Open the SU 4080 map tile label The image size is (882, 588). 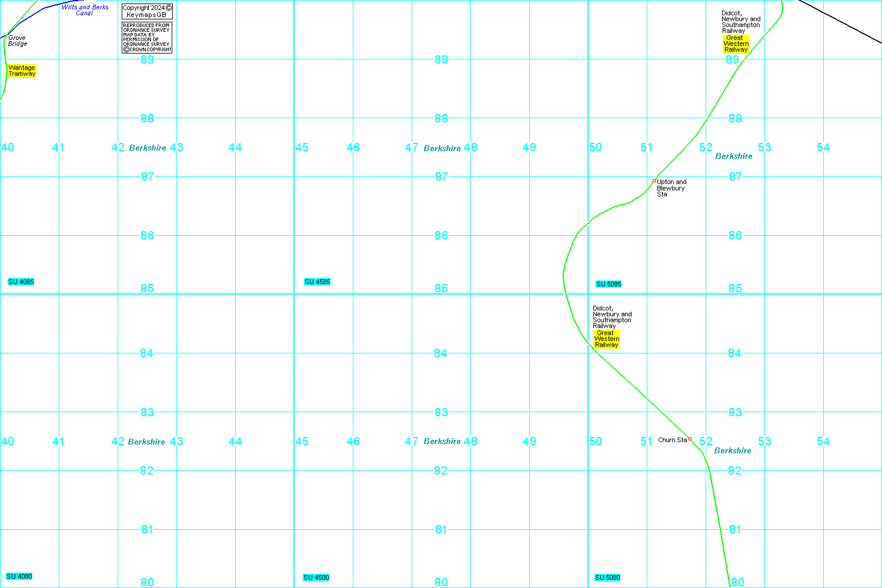[19, 577]
